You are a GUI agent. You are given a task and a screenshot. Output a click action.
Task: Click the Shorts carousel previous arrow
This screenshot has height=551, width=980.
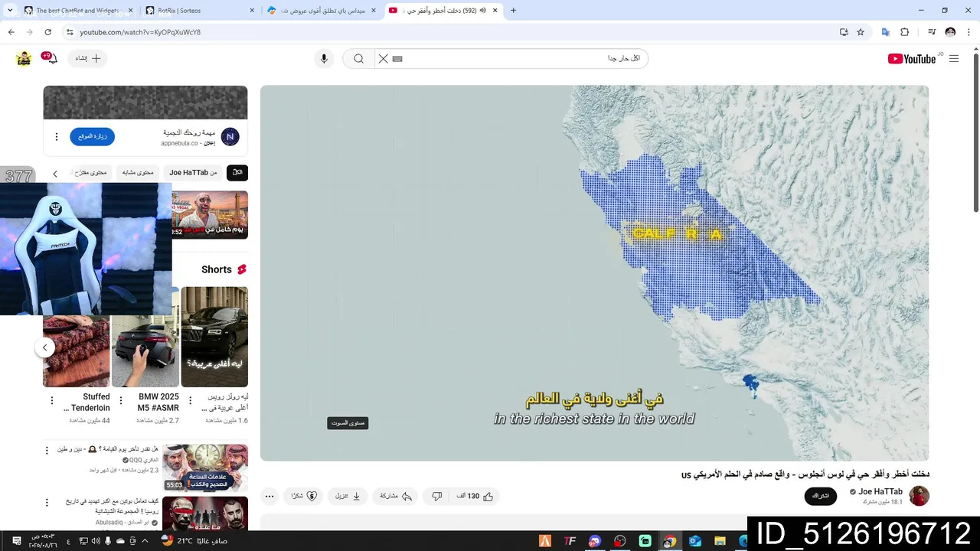44,347
